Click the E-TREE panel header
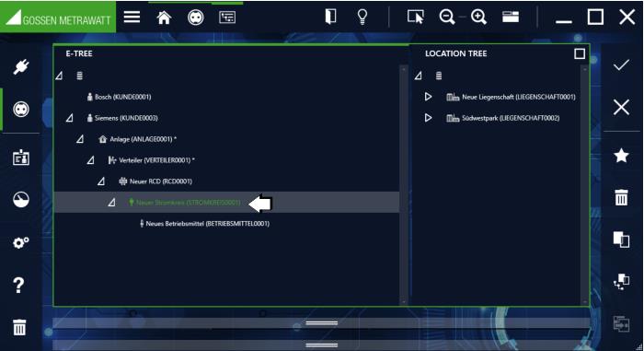The image size is (644, 351). pos(79,53)
